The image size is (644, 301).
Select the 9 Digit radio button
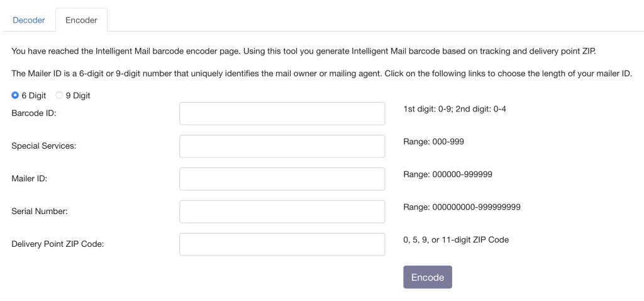tap(60, 96)
